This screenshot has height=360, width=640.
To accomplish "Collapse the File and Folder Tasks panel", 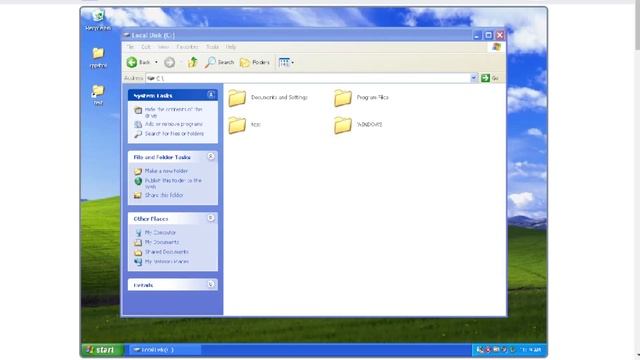I will click(211, 157).
